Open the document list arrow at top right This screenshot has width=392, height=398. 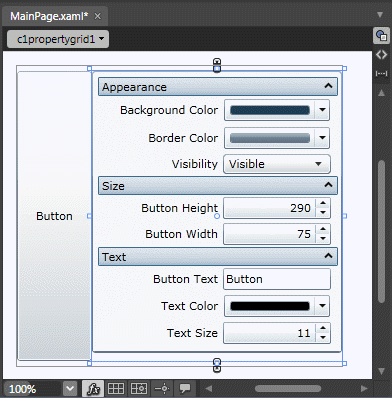point(380,15)
